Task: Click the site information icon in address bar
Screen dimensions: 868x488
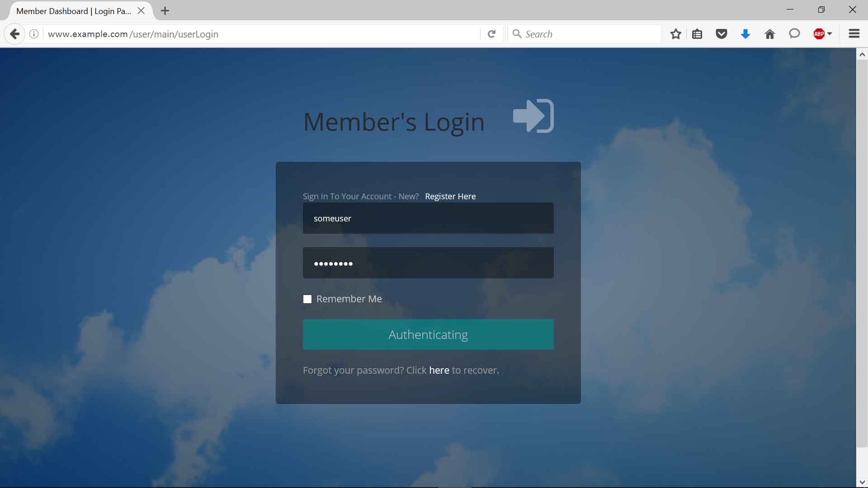Action: tap(34, 34)
